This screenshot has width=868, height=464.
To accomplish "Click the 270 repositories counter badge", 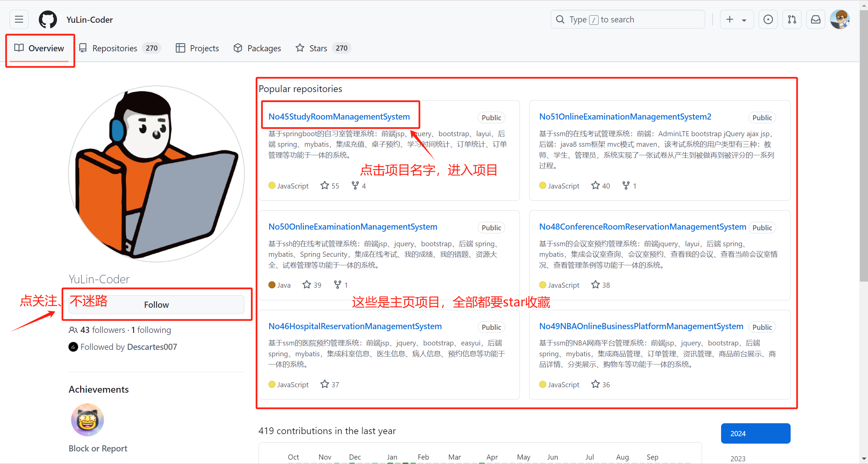I will [x=152, y=48].
